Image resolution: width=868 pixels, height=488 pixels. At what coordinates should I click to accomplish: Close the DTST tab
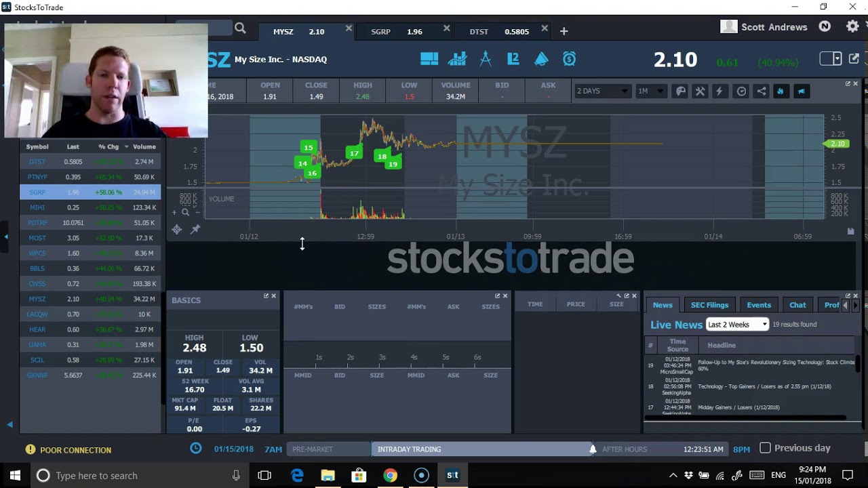(x=544, y=28)
